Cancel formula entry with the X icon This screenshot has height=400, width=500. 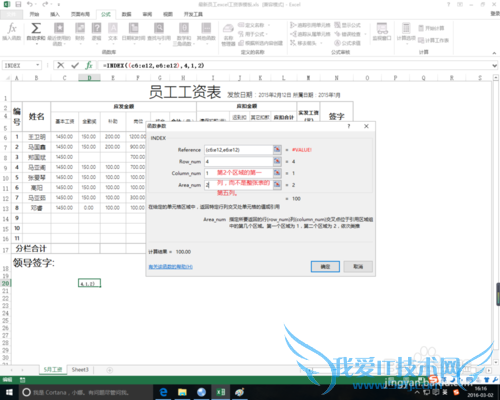[x=61, y=65]
